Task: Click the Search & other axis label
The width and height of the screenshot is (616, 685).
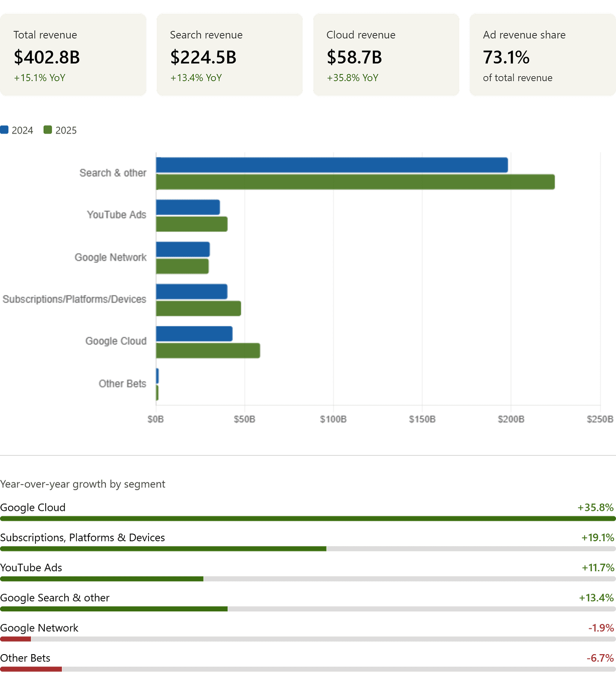Action: tap(113, 173)
